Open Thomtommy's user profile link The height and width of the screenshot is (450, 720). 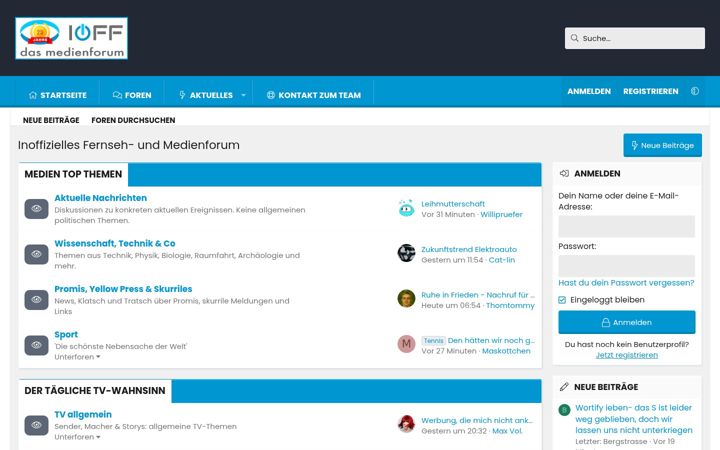point(510,305)
